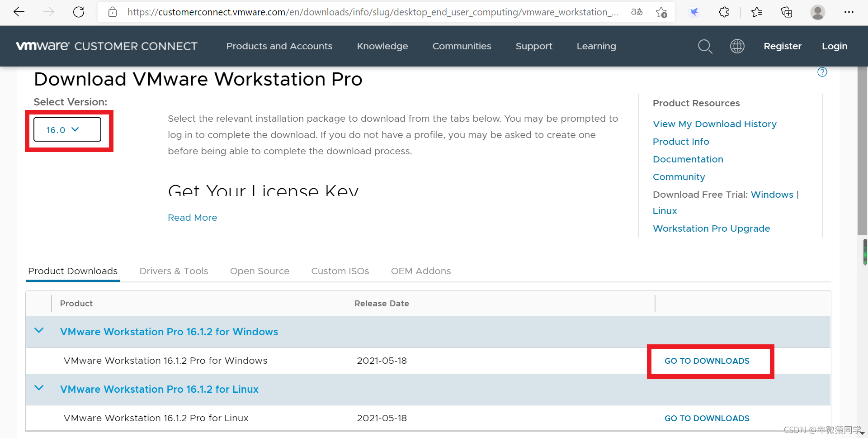Go back to the previous browser page
The width and height of the screenshot is (868, 438).
coord(19,12)
